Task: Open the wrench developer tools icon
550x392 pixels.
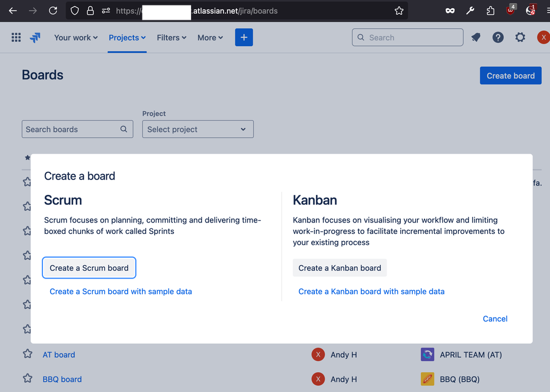Action: point(470,11)
